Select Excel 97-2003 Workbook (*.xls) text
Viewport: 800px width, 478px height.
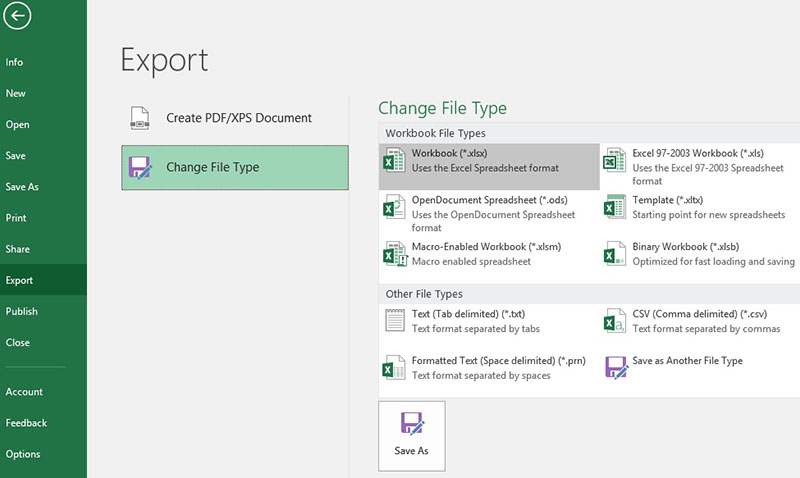697,153
